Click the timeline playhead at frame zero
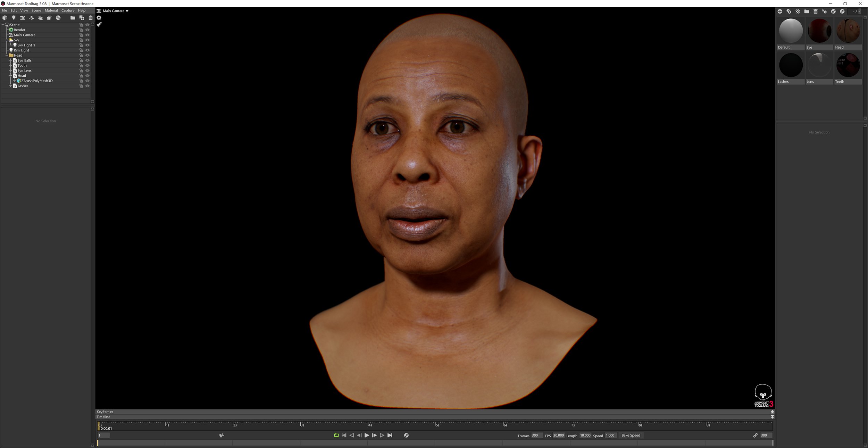This screenshot has height=448, width=868. [99, 425]
